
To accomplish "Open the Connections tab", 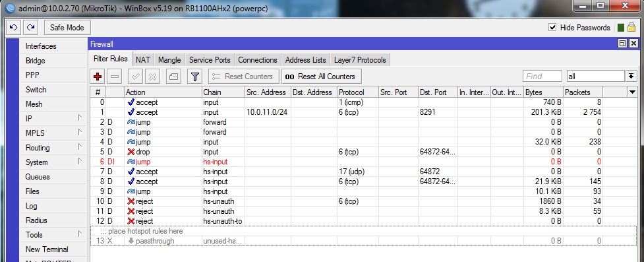I will tap(258, 59).
